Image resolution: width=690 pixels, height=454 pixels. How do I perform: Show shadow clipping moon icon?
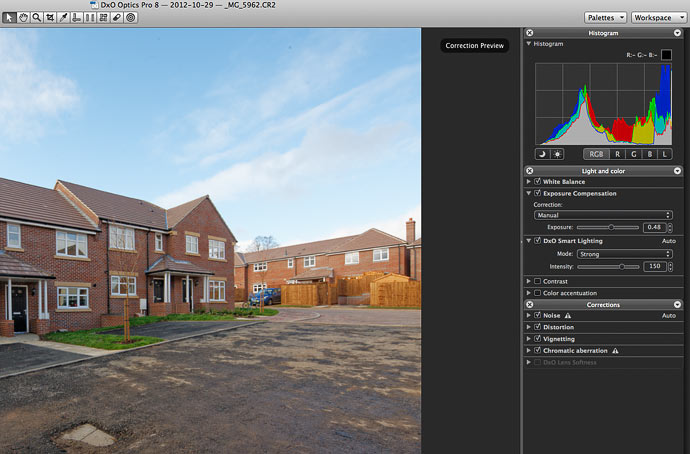tap(542, 154)
